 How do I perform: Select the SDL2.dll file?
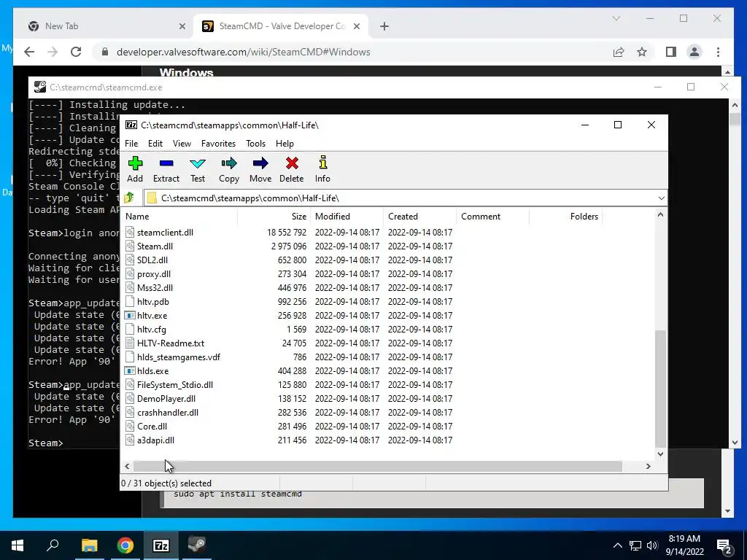click(x=152, y=260)
